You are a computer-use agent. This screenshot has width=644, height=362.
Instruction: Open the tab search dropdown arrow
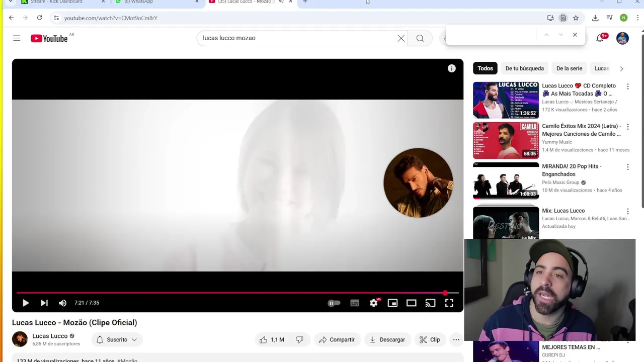click(11, 2)
